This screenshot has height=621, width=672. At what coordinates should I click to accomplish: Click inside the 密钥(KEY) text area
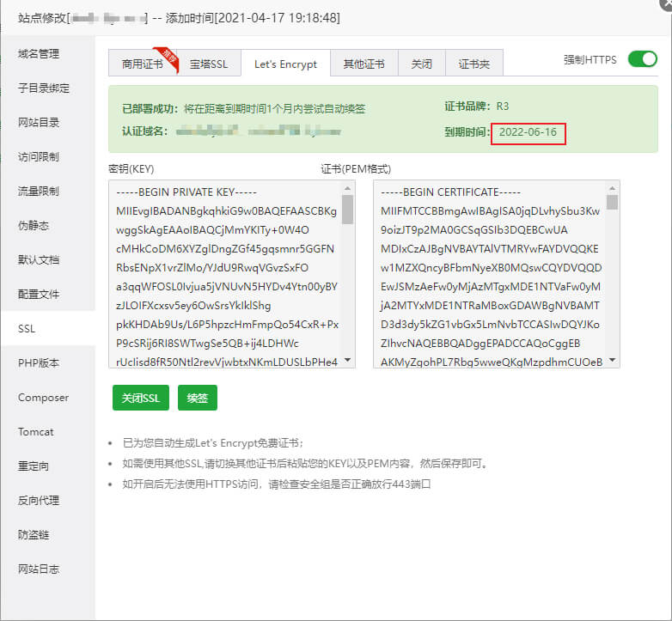click(223, 275)
